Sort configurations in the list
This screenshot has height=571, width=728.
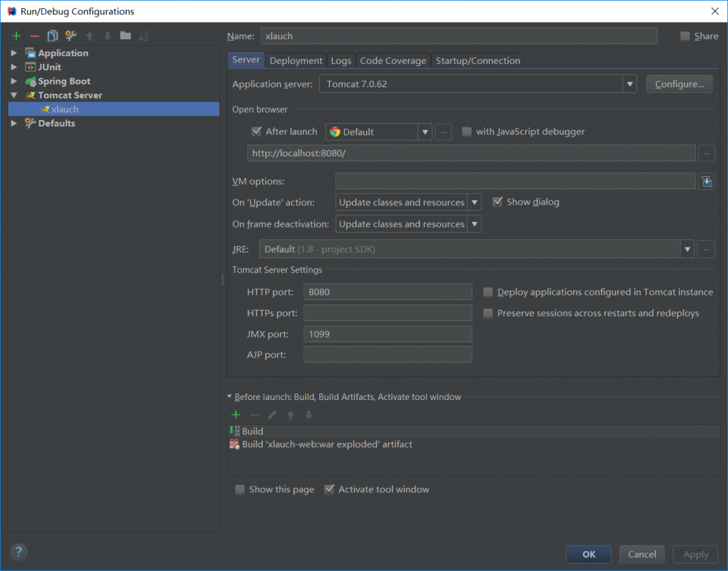click(x=144, y=35)
